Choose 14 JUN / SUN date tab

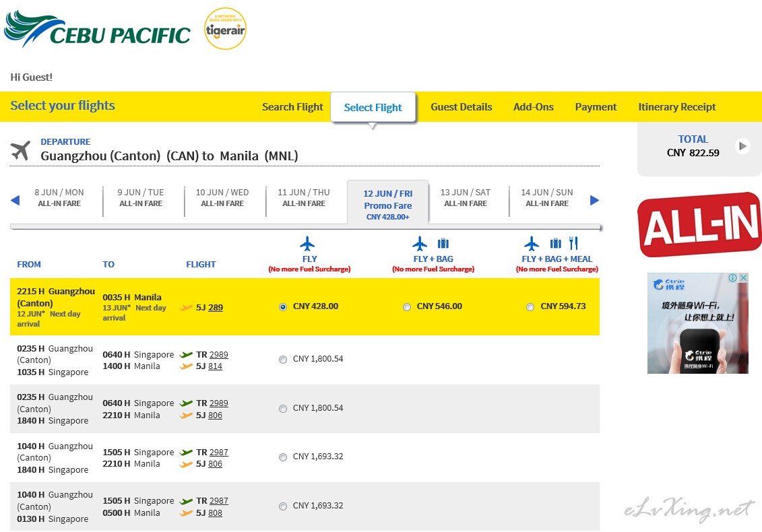click(x=547, y=198)
